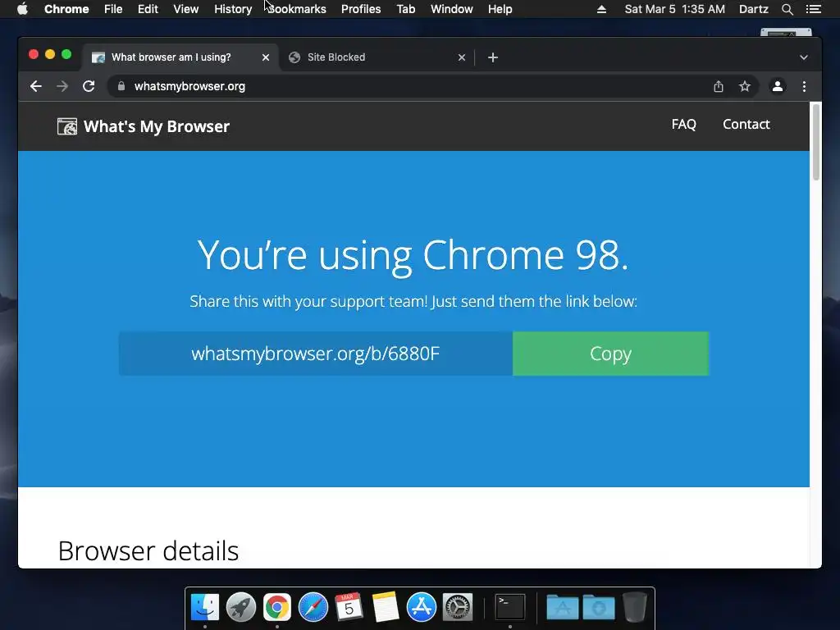Open Chrome's three-dot menu
Screen dimensions: 840x630
804,86
